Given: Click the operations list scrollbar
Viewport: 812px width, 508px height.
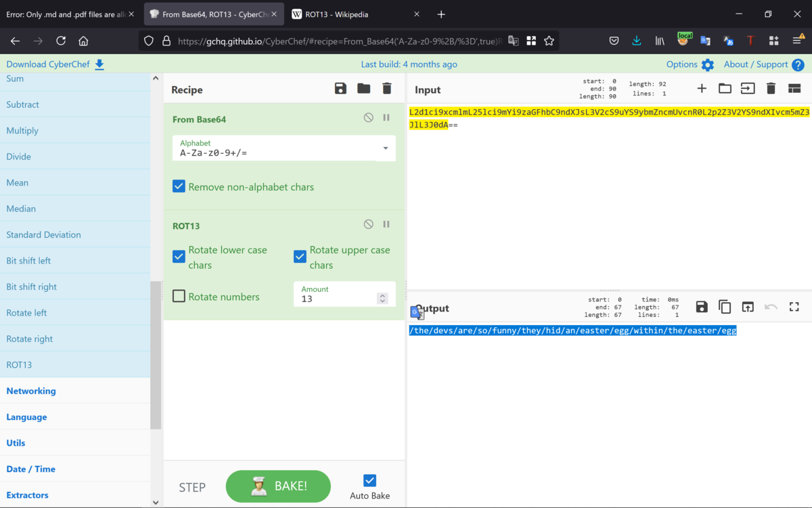Looking at the screenshot, I should (156, 355).
